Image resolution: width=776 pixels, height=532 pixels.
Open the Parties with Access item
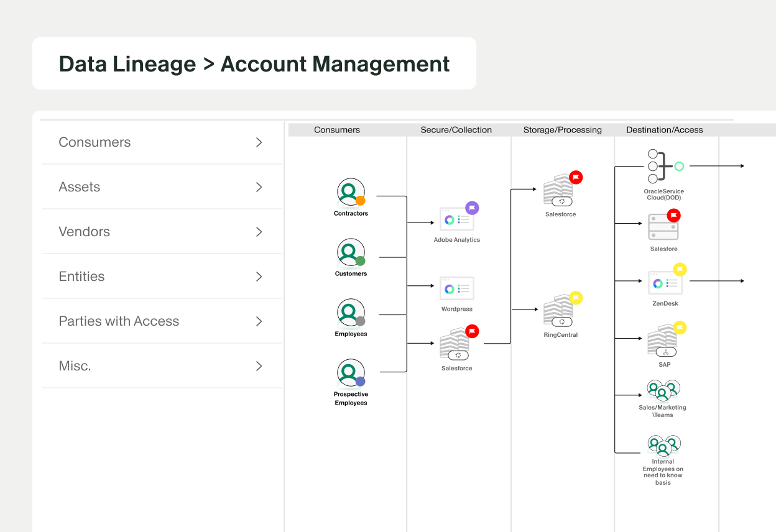click(162, 321)
